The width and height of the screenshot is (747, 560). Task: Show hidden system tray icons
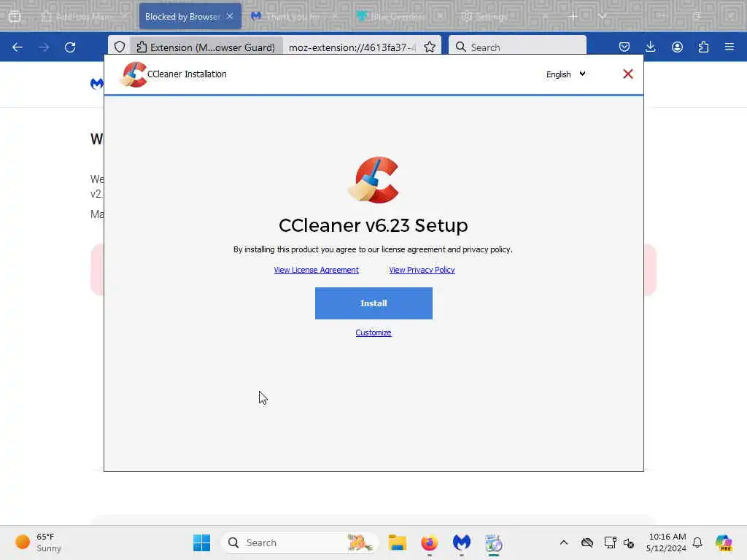(564, 542)
